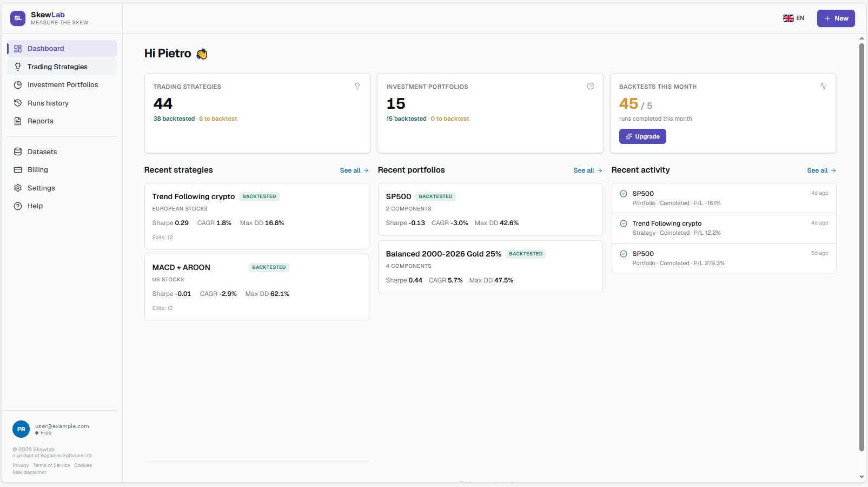Viewport: 868px width, 487px height.
Task: Click the UK flag language icon
Action: (x=789, y=18)
